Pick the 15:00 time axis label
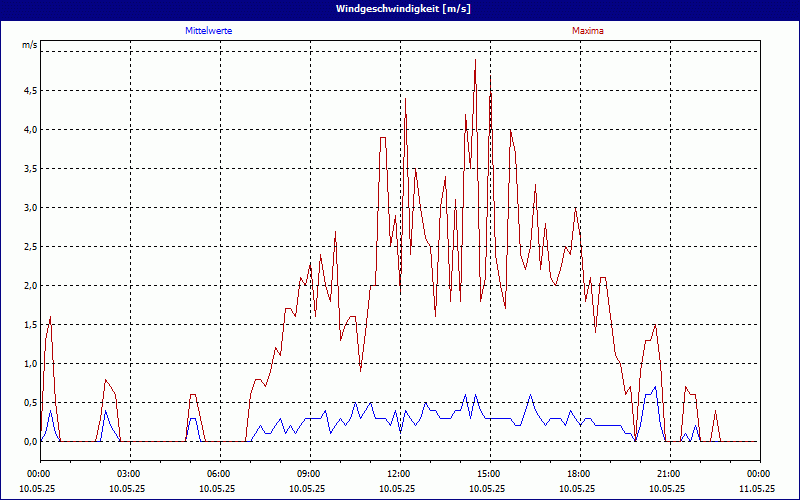This screenshot has width=800, height=500. point(489,474)
